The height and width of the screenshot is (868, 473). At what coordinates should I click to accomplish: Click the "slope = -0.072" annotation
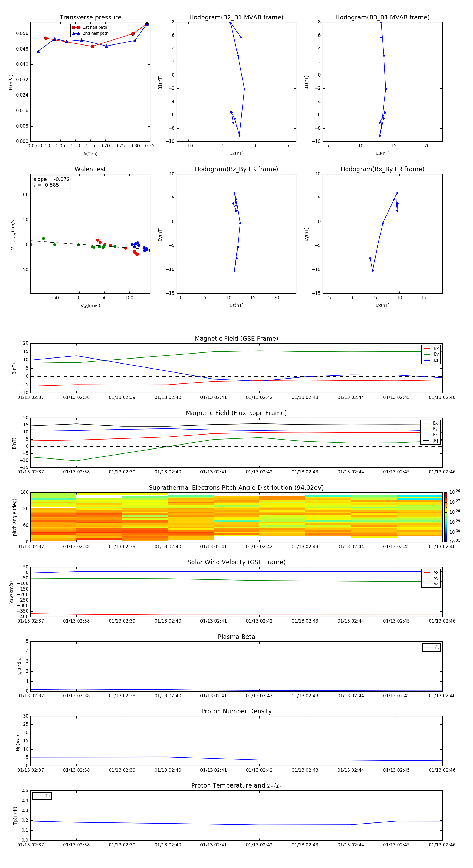[x=52, y=179]
